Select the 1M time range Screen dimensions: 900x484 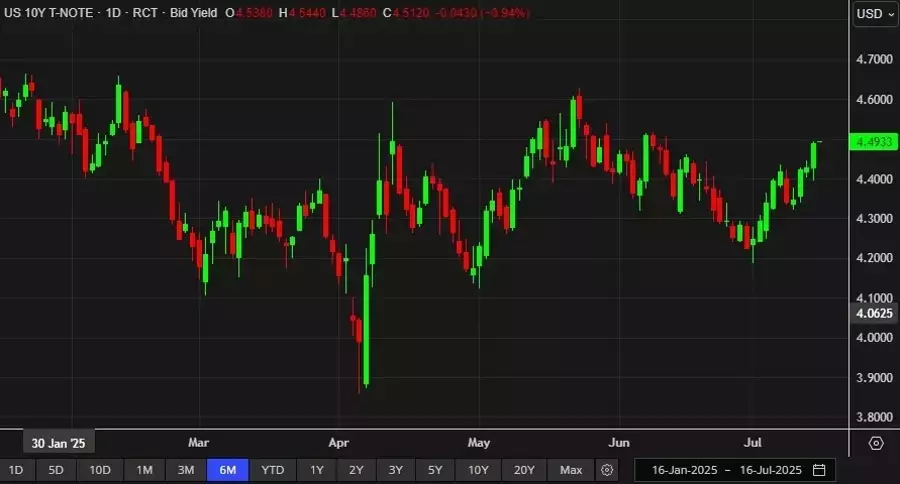pos(145,470)
